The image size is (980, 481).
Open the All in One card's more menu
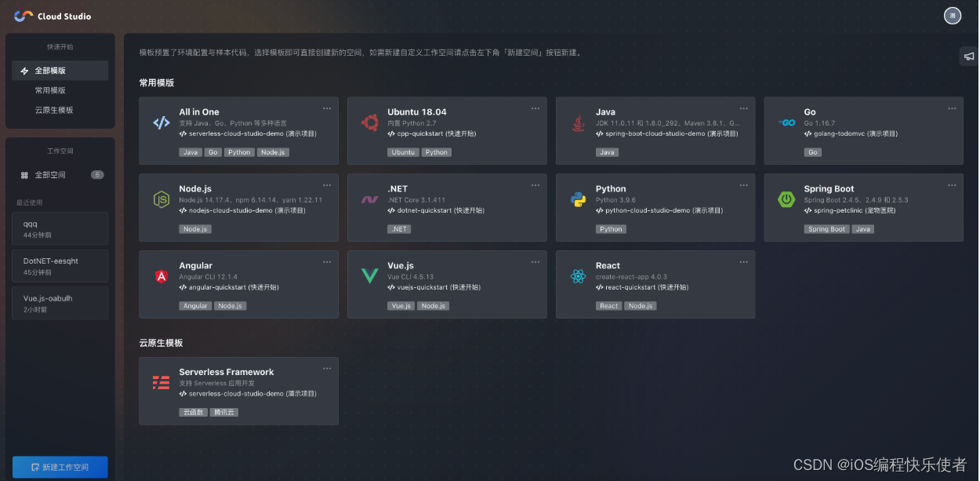[327, 108]
